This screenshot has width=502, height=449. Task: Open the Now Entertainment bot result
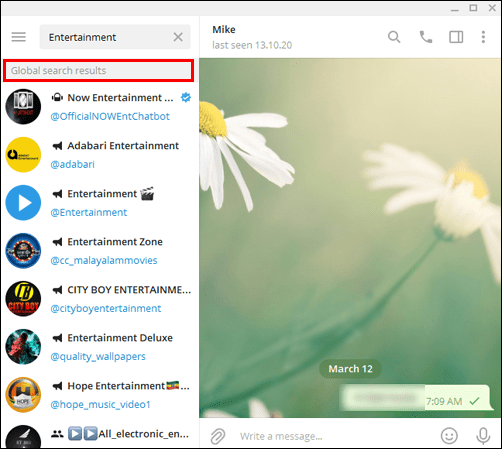click(99, 107)
